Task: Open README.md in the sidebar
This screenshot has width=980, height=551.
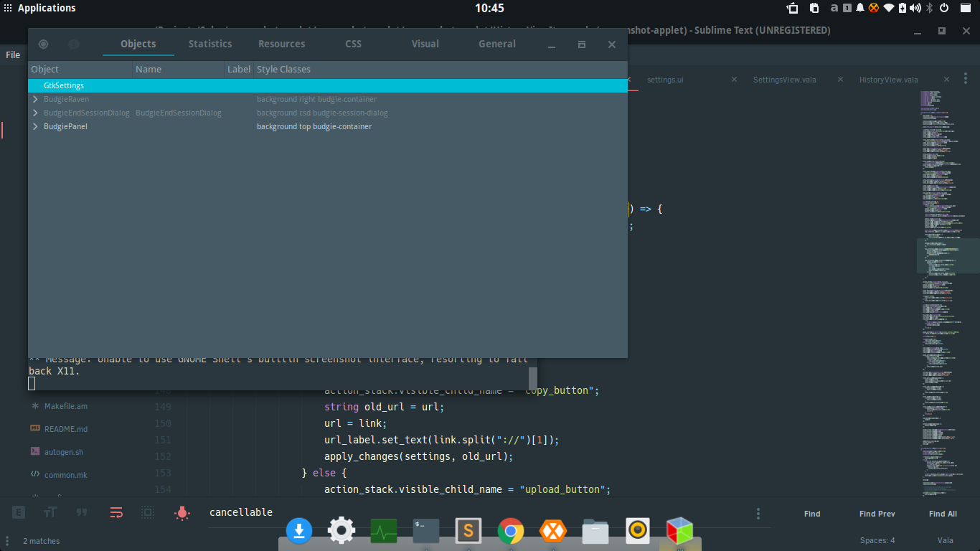Action: click(x=66, y=429)
